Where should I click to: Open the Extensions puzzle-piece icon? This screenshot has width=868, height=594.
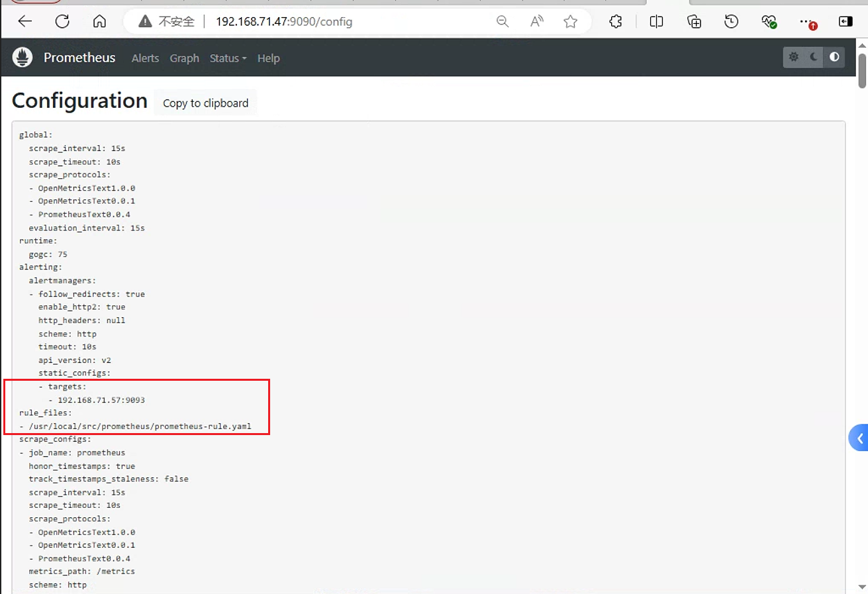(x=616, y=22)
